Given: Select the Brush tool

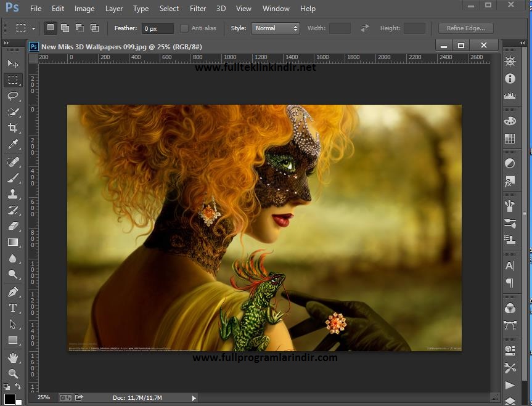Looking at the screenshot, I should click(13, 178).
